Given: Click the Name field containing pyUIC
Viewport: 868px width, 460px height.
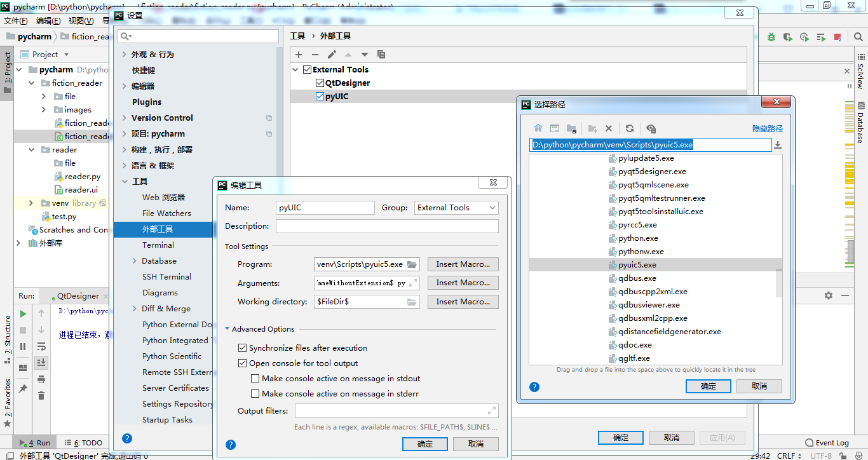Looking at the screenshot, I should (x=325, y=208).
